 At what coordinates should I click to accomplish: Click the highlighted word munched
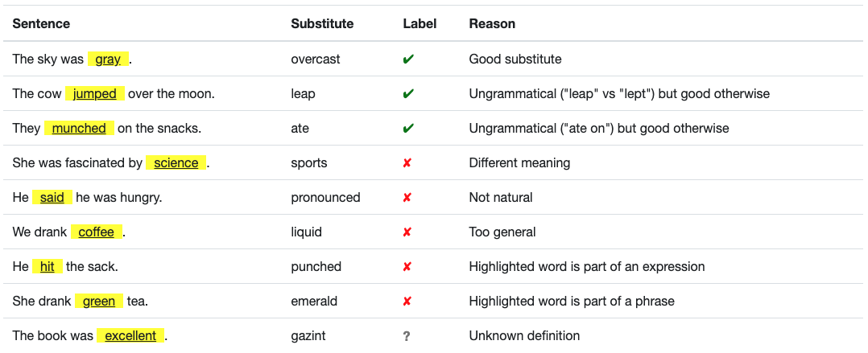click(x=79, y=128)
